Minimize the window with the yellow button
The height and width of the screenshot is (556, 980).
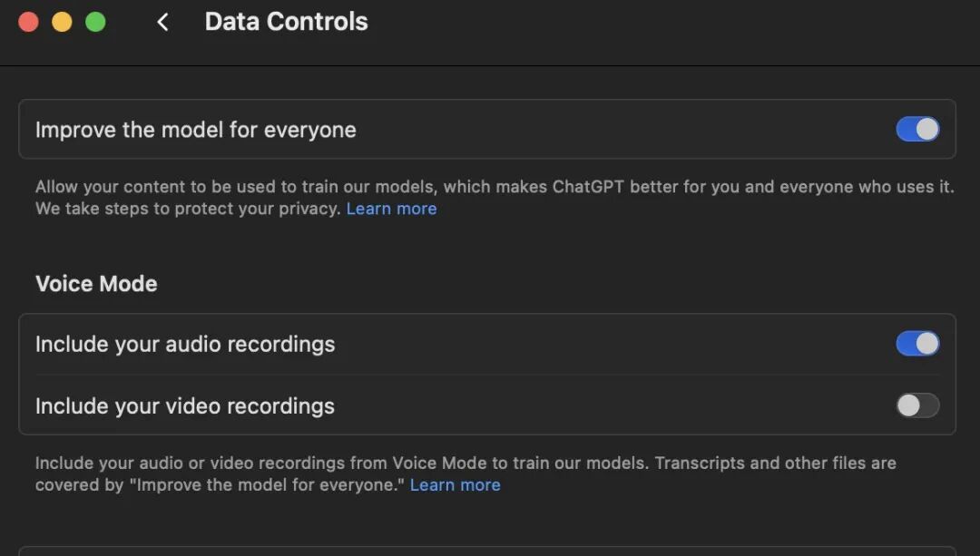(x=62, y=23)
